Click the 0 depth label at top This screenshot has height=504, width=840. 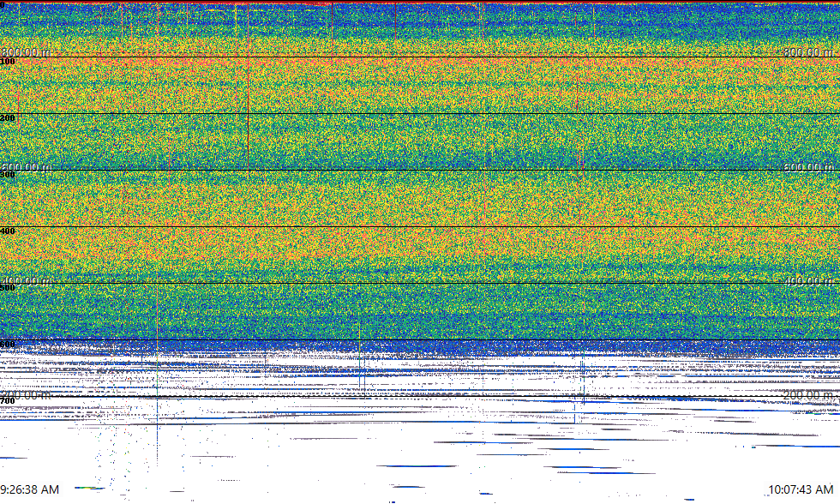click(x=2, y=5)
